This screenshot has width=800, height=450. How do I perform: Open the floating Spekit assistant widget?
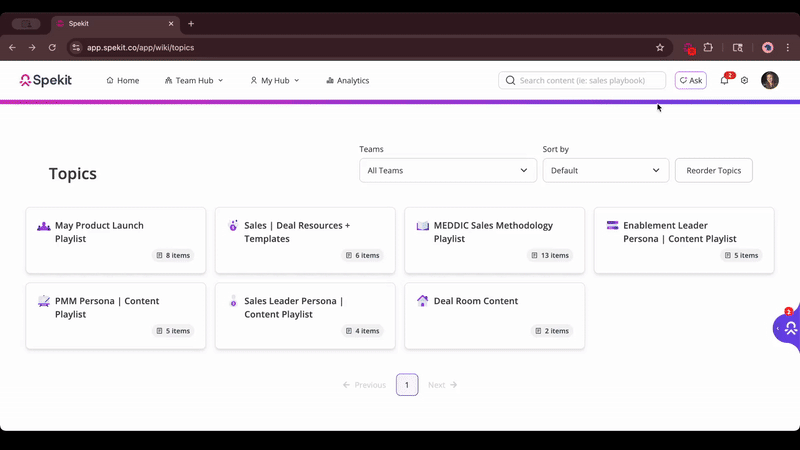(x=788, y=328)
